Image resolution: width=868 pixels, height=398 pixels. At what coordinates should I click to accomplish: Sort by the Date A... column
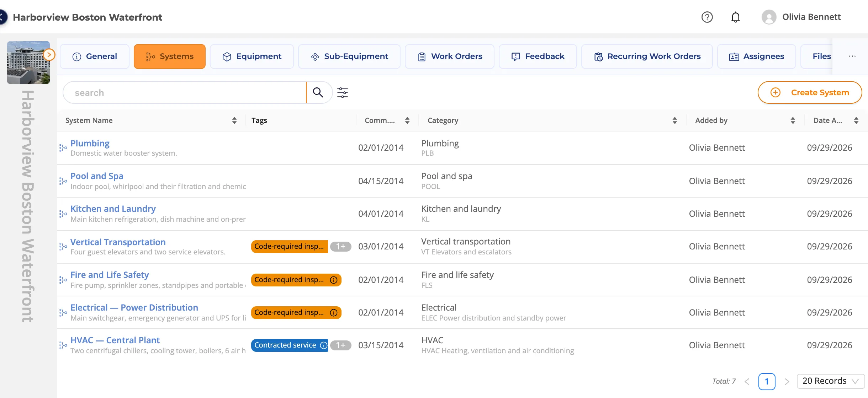tap(856, 120)
